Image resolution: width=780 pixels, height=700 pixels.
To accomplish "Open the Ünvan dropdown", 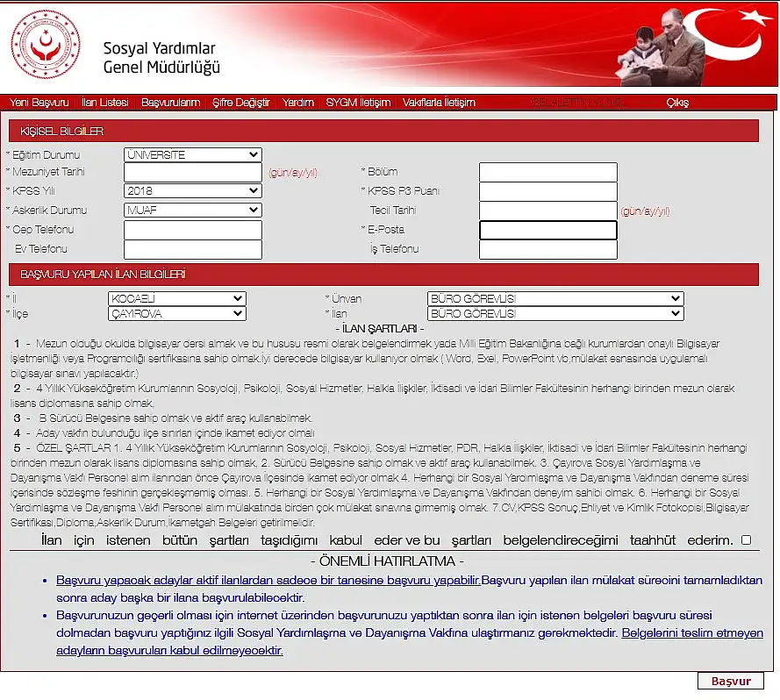I will (555, 298).
